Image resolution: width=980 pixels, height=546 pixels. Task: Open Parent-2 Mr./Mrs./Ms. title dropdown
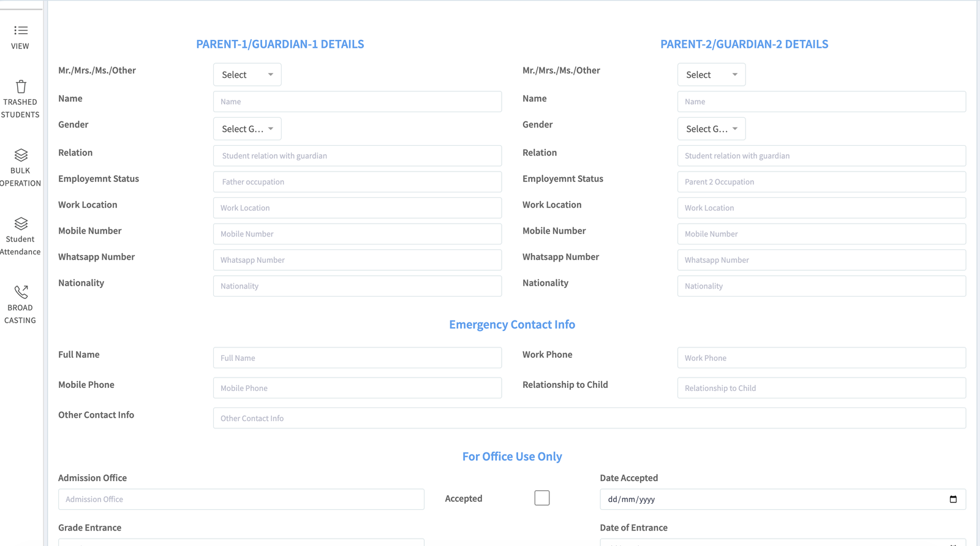click(712, 75)
